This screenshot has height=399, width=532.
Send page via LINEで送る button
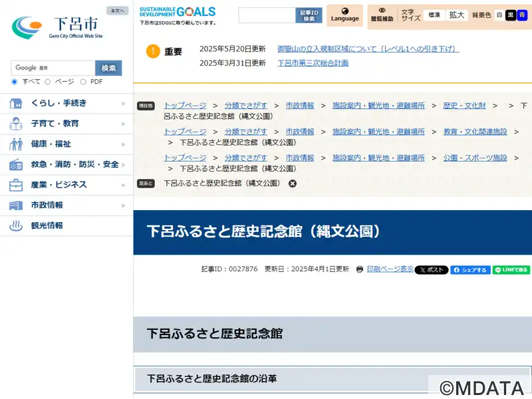point(511,270)
